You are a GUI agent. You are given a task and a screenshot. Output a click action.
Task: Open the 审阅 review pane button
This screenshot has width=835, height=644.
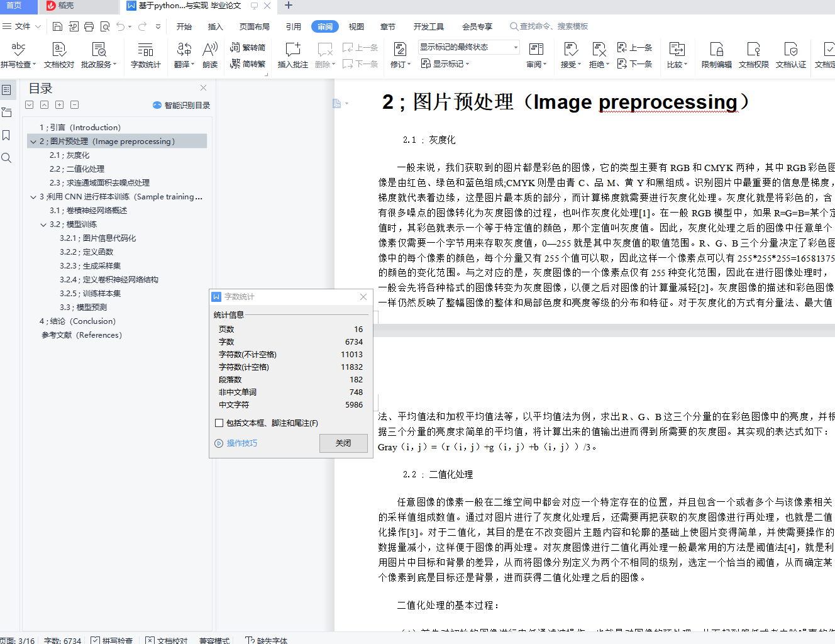[x=536, y=55]
